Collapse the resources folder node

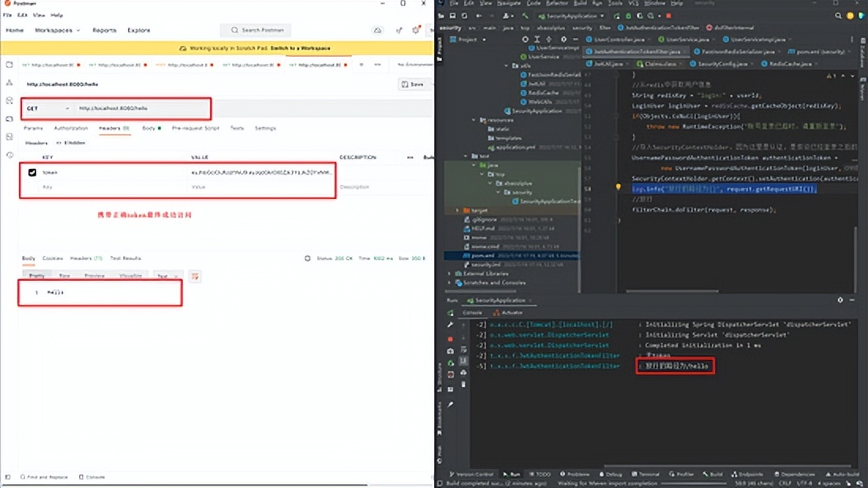[474, 120]
